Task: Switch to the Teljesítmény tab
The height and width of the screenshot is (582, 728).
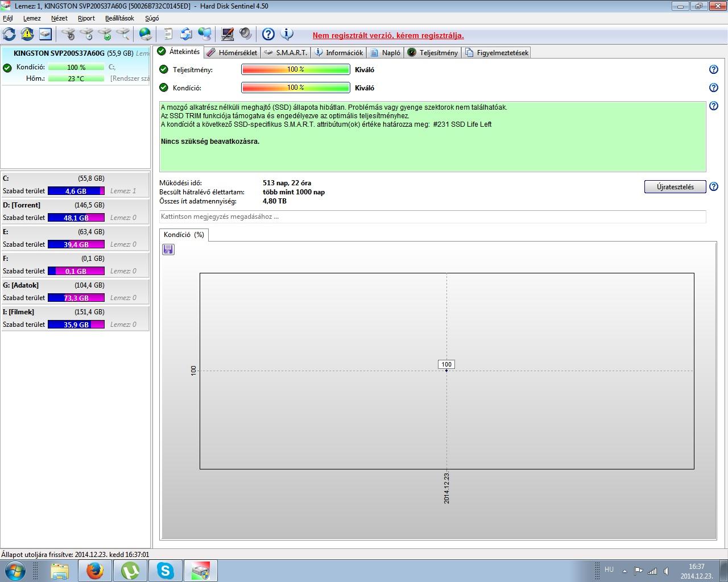Action: [433, 52]
